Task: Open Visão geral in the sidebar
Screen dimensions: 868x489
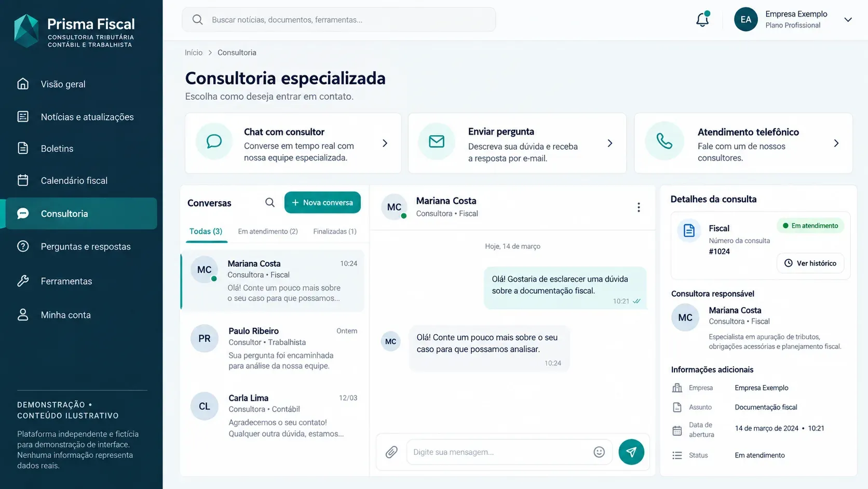Action: (x=82, y=84)
